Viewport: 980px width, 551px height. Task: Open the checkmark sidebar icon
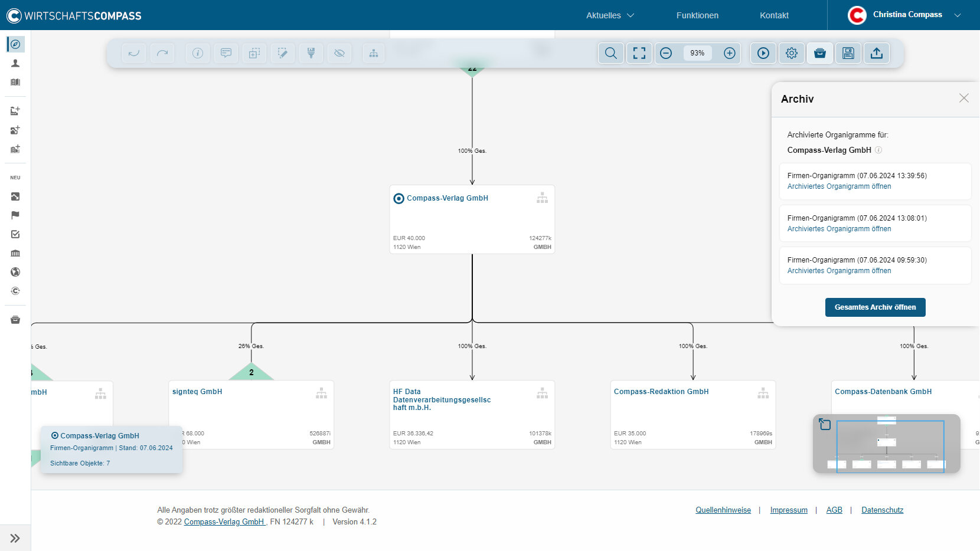(x=15, y=234)
